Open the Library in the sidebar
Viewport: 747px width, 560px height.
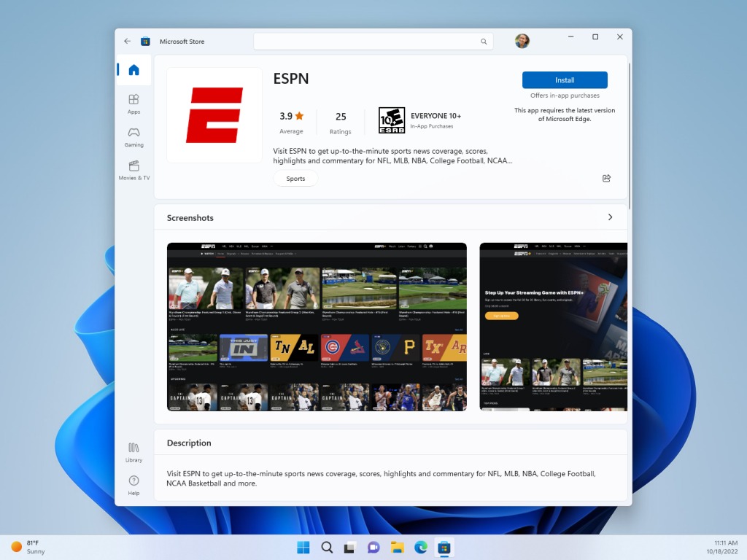tap(133, 451)
